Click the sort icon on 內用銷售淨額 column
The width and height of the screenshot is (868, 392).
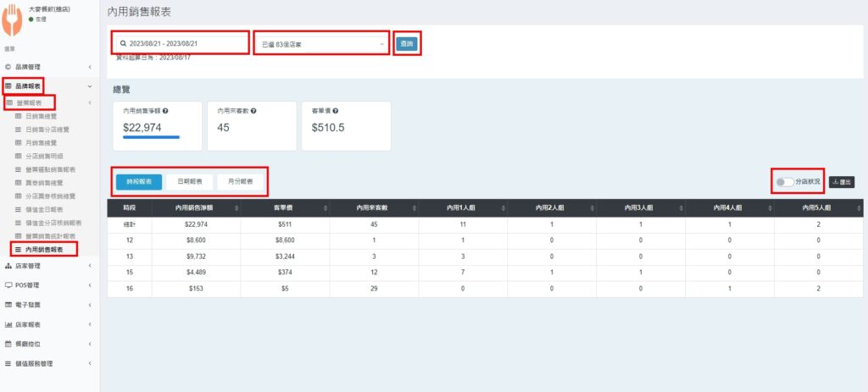pos(235,207)
